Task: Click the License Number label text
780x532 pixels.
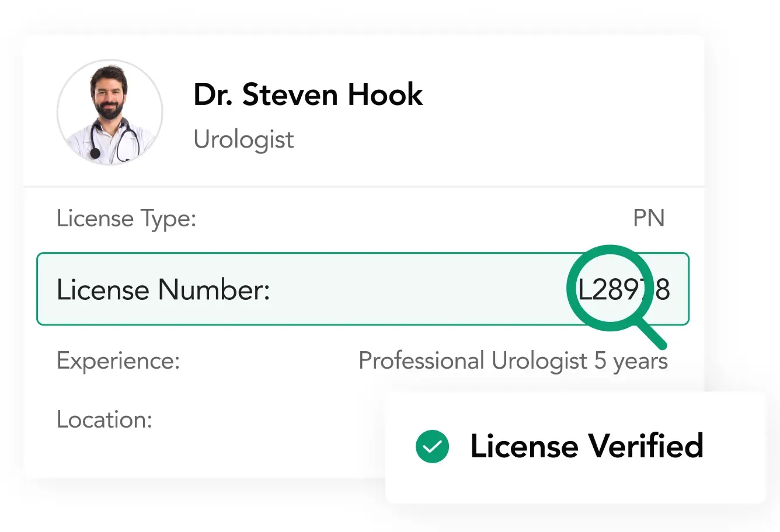Action: click(163, 289)
